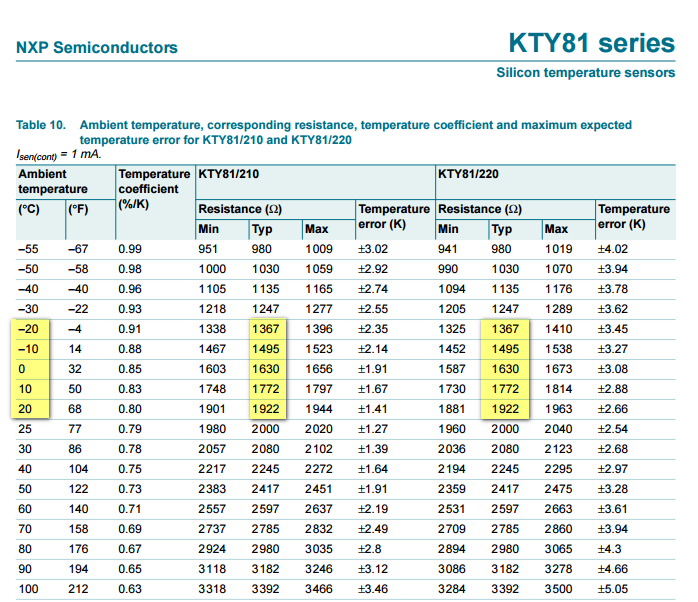Click the '–55' ambient temperature cell

[x=28, y=249]
